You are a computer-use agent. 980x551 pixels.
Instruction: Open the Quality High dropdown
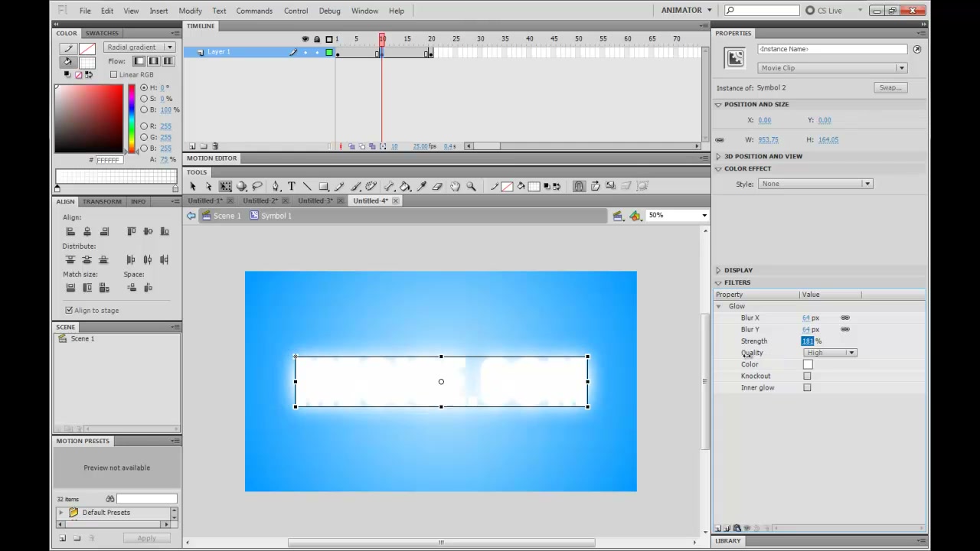pos(830,353)
